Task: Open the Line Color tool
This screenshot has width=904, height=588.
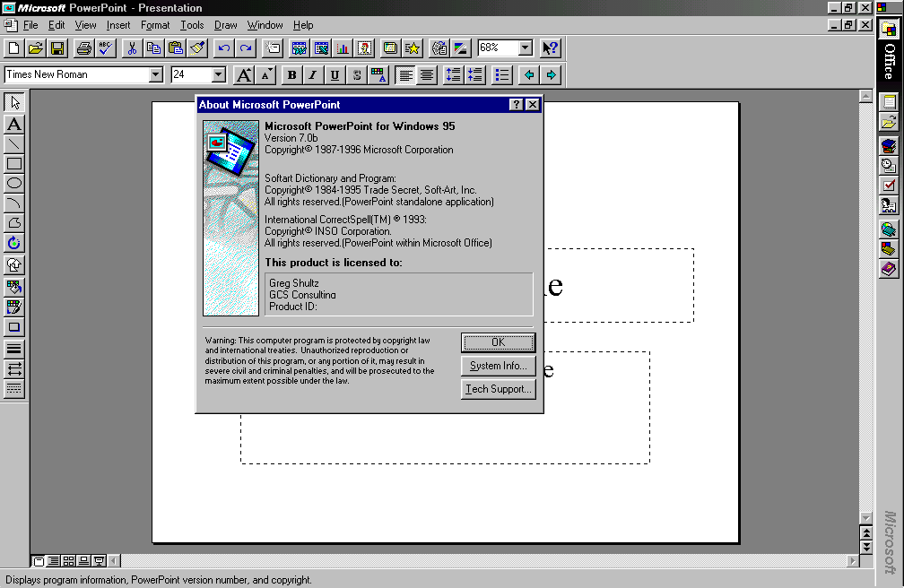Action: click(x=14, y=307)
